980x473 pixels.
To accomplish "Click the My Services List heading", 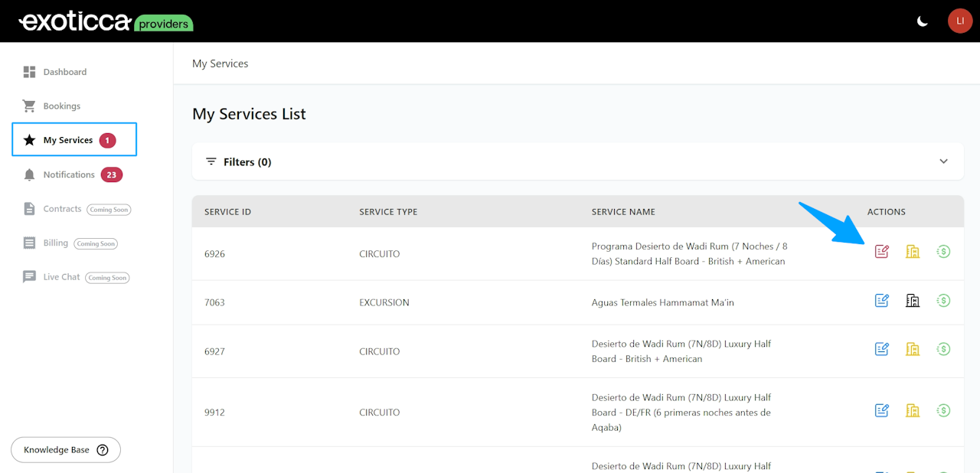I will [249, 114].
